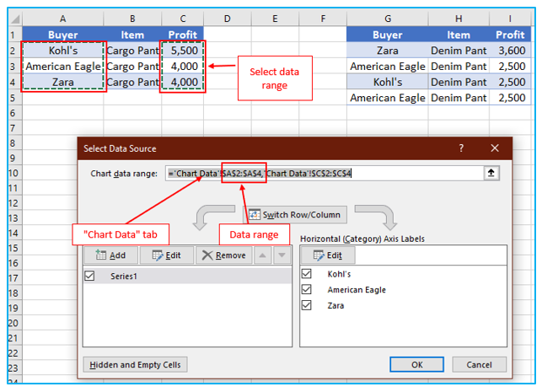Select row 5 header
Screen dimensions: 542x392
15,98
